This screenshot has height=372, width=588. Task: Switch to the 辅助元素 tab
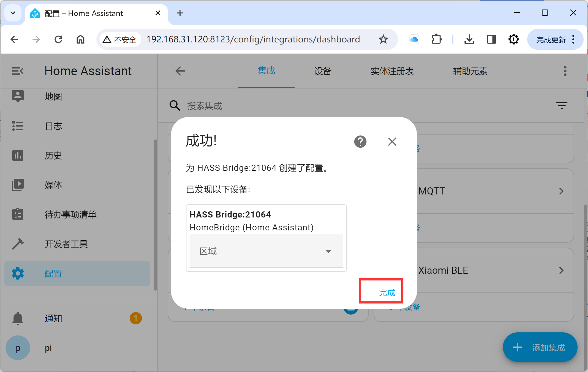pyautogui.click(x=470, y=71)
